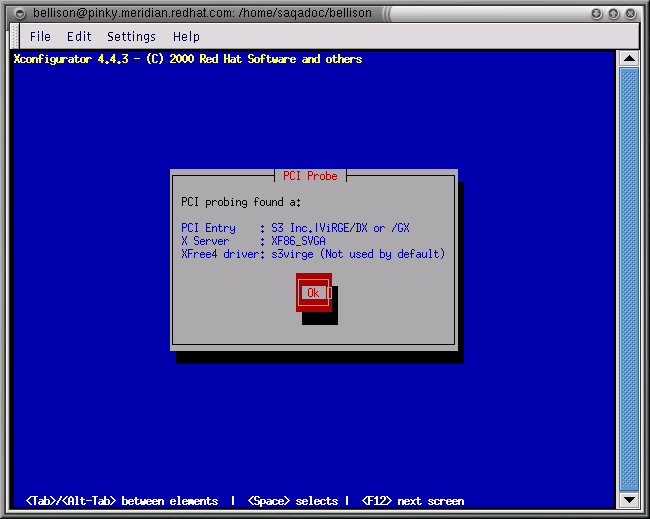Open the File menu
Image resolution: width=650 pixels, height=519 pixels.
(x=40, y=37)
